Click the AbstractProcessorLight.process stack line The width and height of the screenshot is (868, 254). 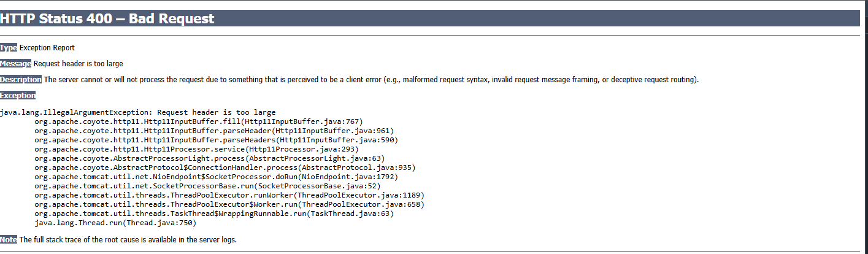point(210,158)
